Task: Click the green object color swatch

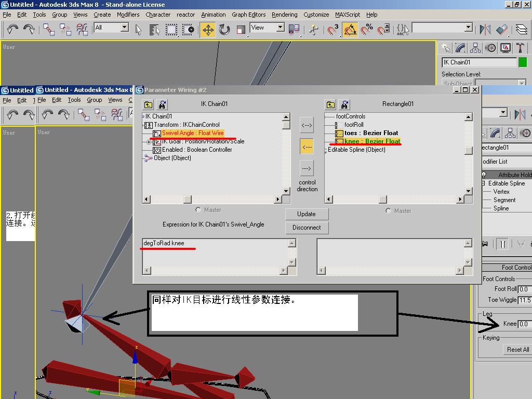Action: [x=523, y=62]
